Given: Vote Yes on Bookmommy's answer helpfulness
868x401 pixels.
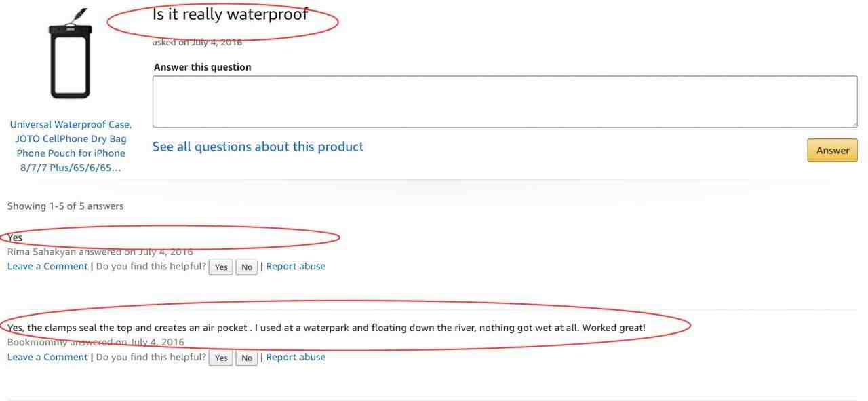Looking at the screenshot, I should [221, 358].
